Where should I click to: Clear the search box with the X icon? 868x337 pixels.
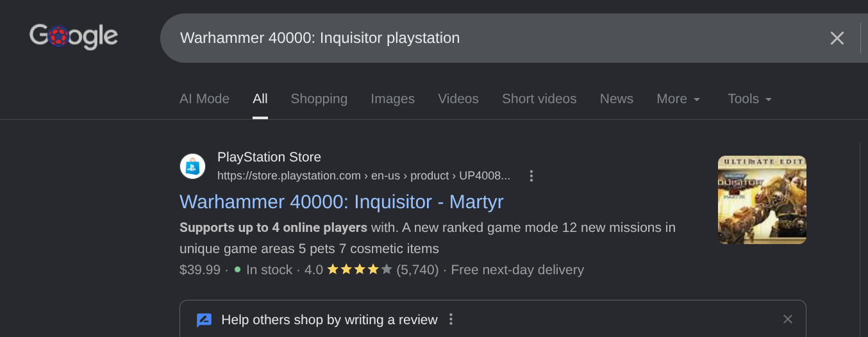tap(837, 38)
